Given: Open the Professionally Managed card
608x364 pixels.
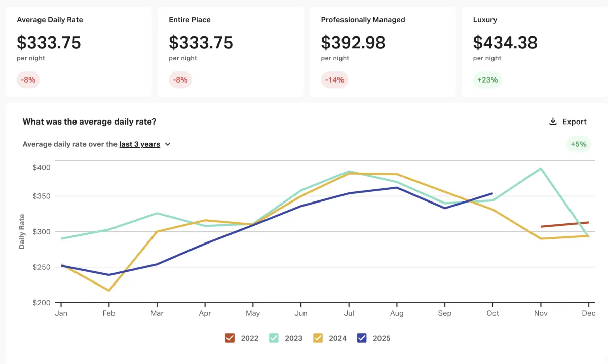Looking at the screenshot, I should coord(383,52).
